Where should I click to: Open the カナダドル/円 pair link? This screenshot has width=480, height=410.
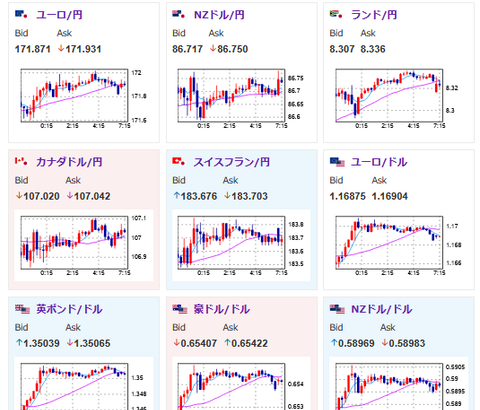pos(69,162)
